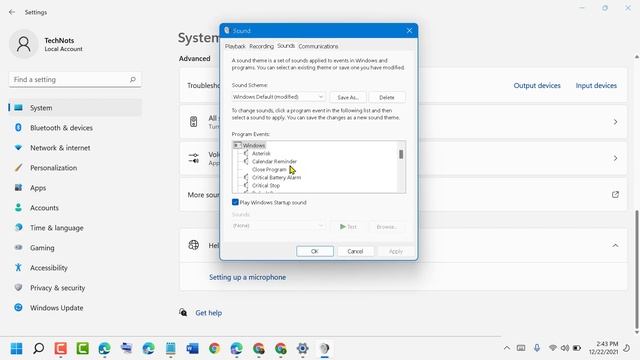Select the Sounds tab
640x360 pixels.
286,46
